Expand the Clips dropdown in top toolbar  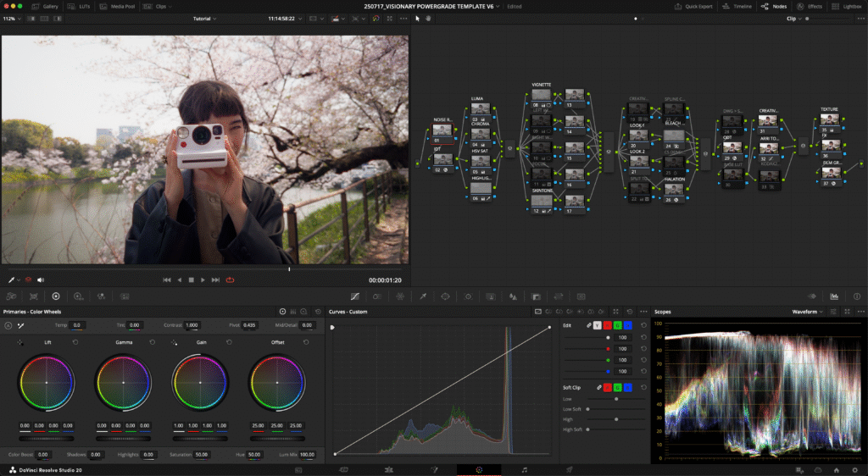[166, 6]
